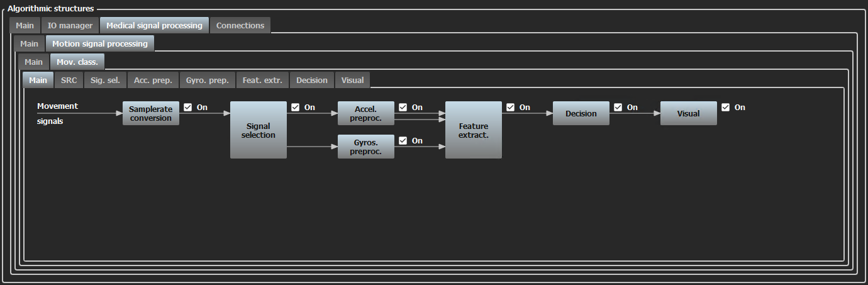Switch to the Gyro. prep. tab
Image resolution: width=868 pixels, height=285 pixels.
tap(207, 81)
